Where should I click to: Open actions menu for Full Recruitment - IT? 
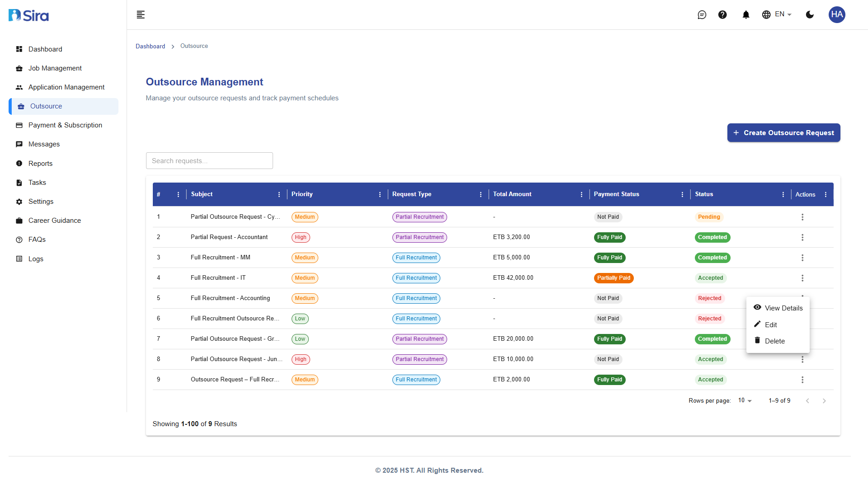coord(802,278)
